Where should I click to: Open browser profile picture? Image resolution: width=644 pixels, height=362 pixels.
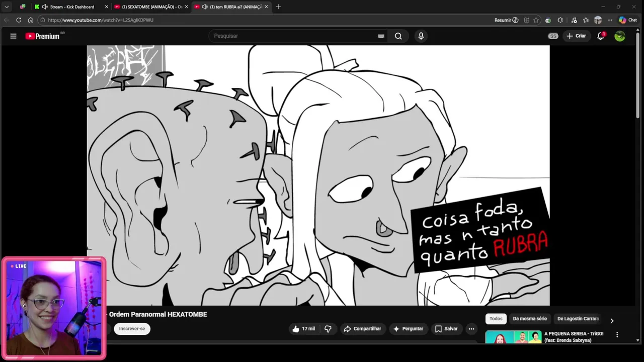point(598,20)
